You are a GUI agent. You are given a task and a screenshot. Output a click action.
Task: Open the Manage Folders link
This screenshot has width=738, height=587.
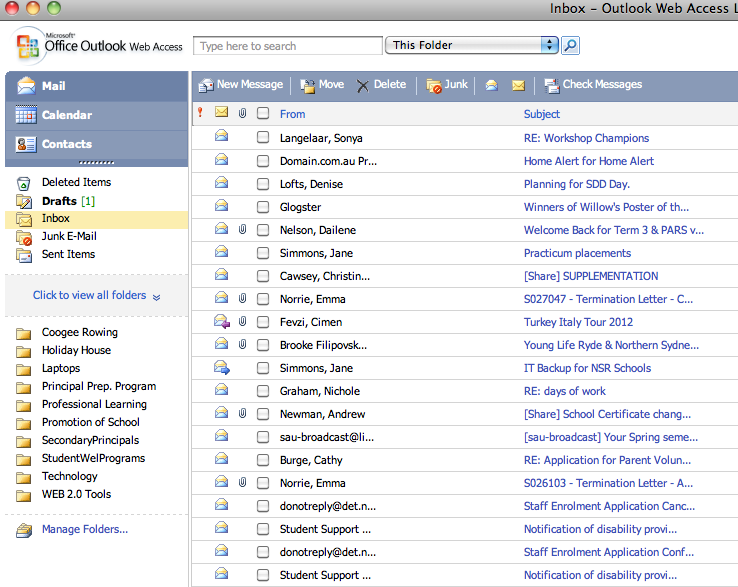(84, 529)
